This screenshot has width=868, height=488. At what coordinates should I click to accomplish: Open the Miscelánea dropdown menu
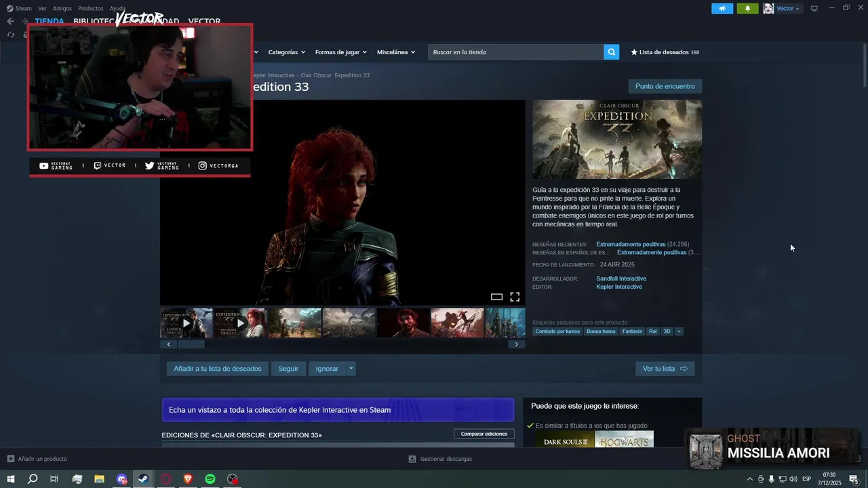point(396,52)
